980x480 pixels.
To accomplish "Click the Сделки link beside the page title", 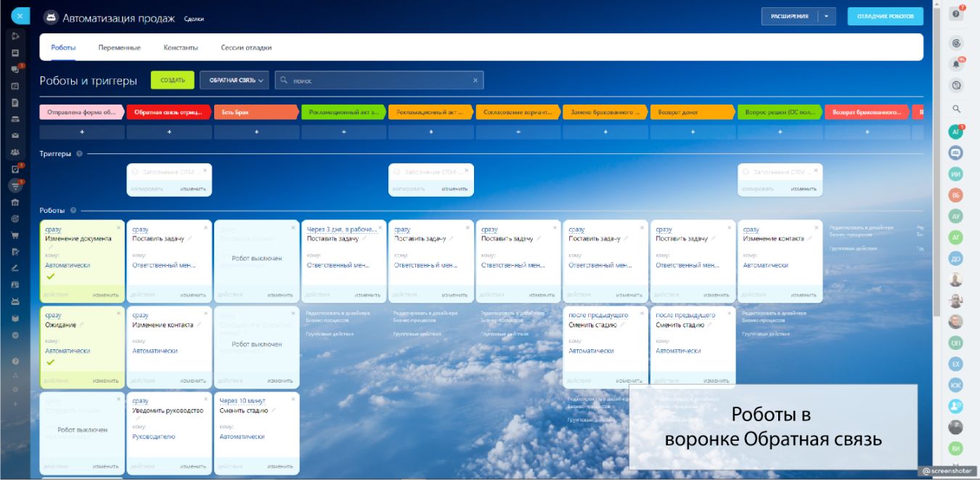I will click(194, 20).
